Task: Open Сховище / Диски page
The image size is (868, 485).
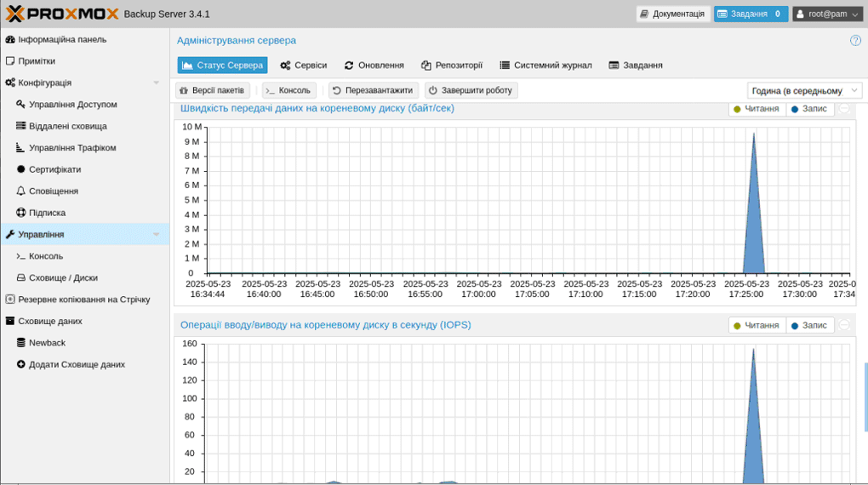Action: click(x=63, y=278)
